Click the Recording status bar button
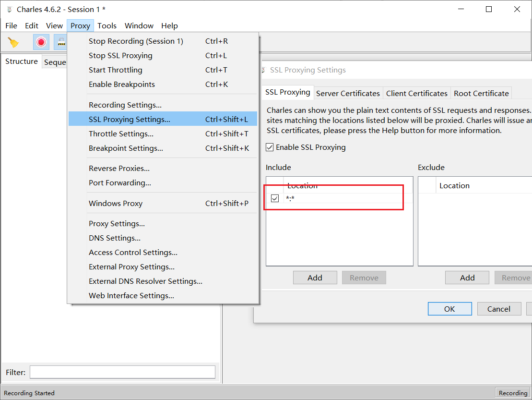The image size is (532, 400). click(x=512, y=393)
